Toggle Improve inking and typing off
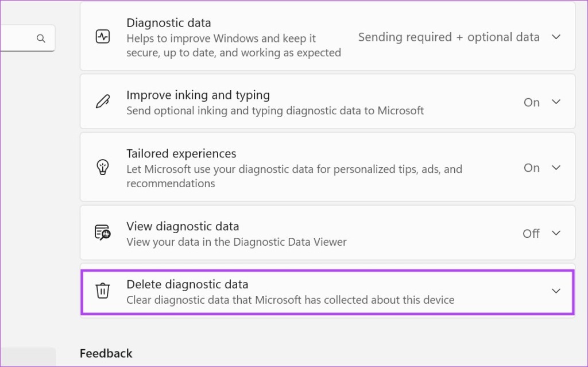The image size is (588, 367). 531,102
